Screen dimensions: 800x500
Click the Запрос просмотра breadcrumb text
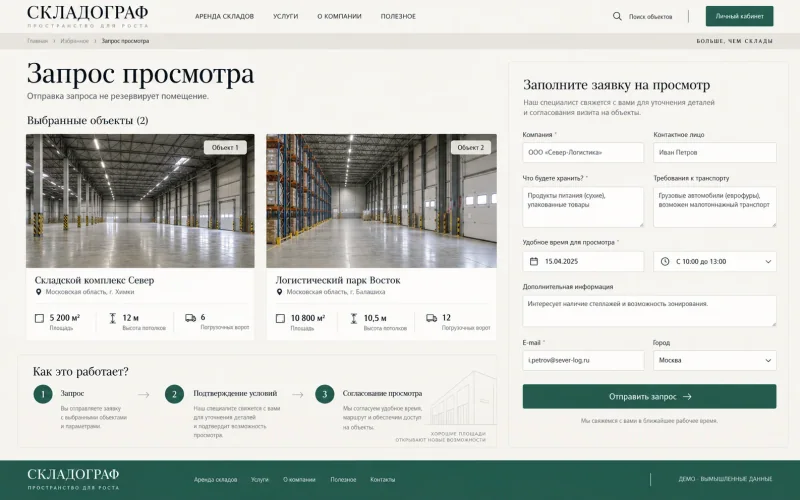coord(125,41)
